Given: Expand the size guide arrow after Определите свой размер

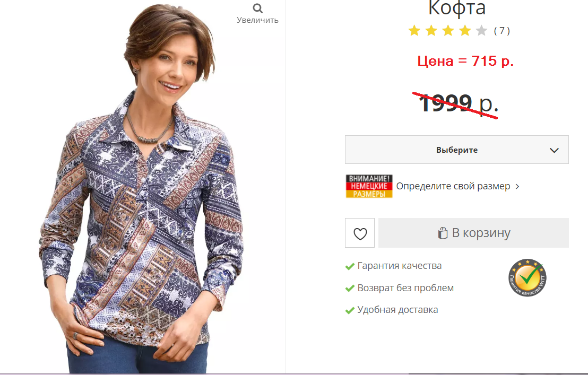Looking at the screenshot, I should click(x=517, y=186).
